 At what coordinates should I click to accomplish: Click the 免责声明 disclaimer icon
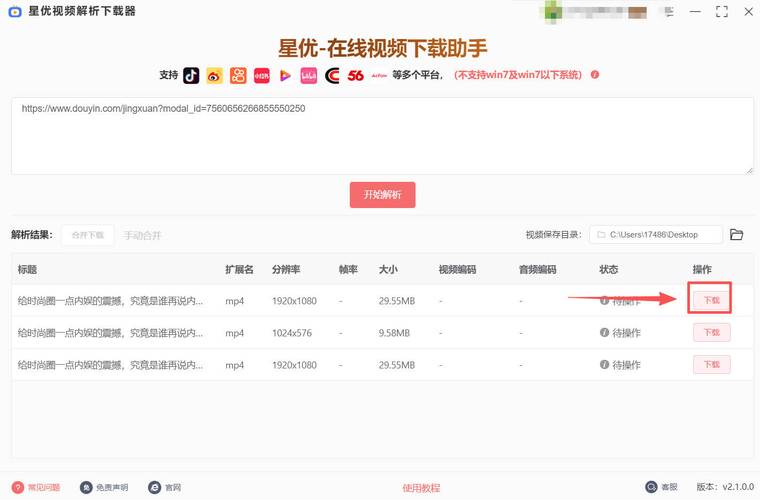86,487
